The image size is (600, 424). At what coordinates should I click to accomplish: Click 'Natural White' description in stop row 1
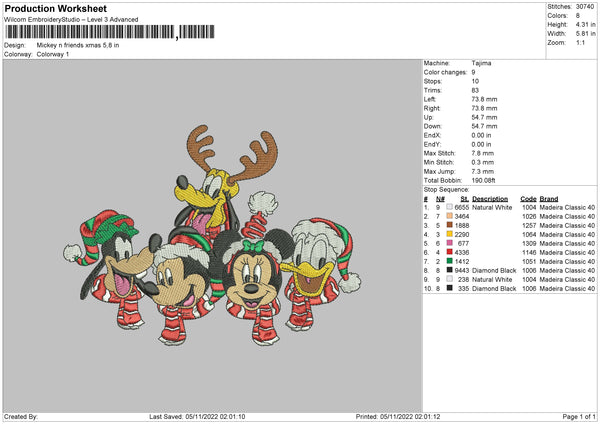492,207
